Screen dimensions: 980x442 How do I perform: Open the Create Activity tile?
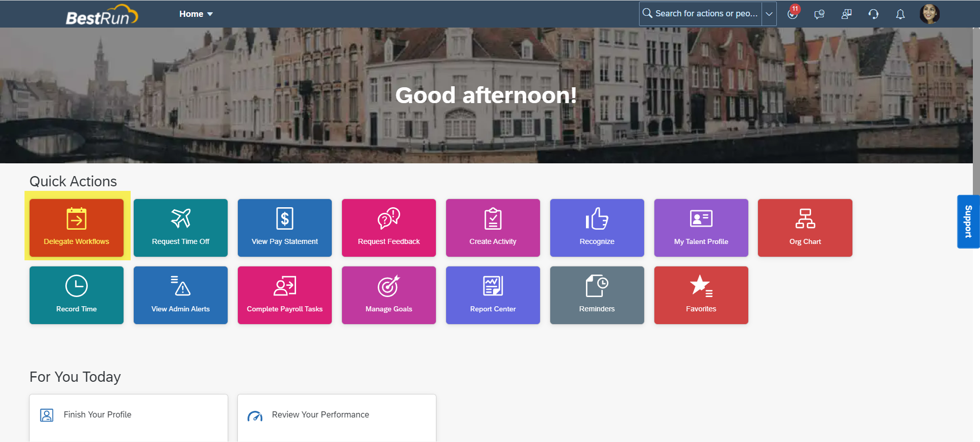click(493, 228)
